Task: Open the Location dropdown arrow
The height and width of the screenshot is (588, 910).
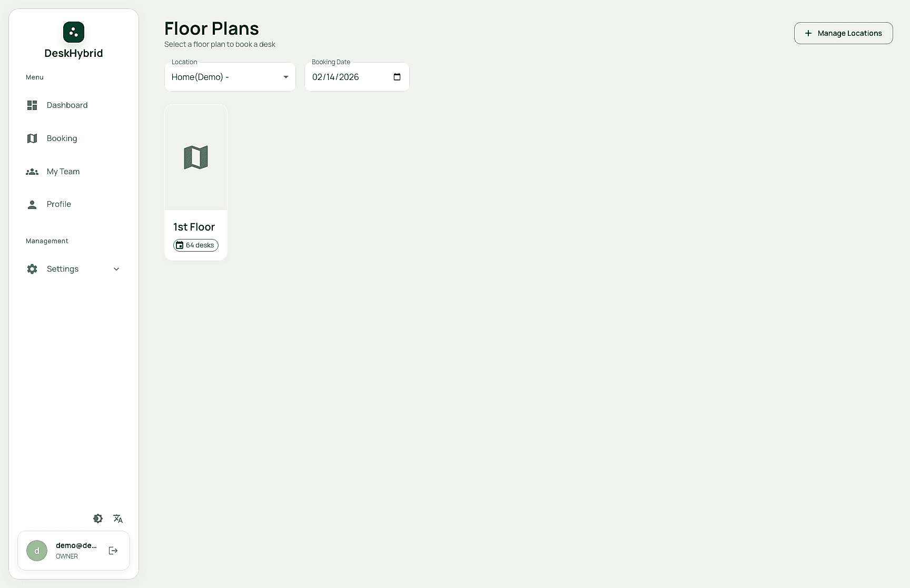Action: (286, 77)
